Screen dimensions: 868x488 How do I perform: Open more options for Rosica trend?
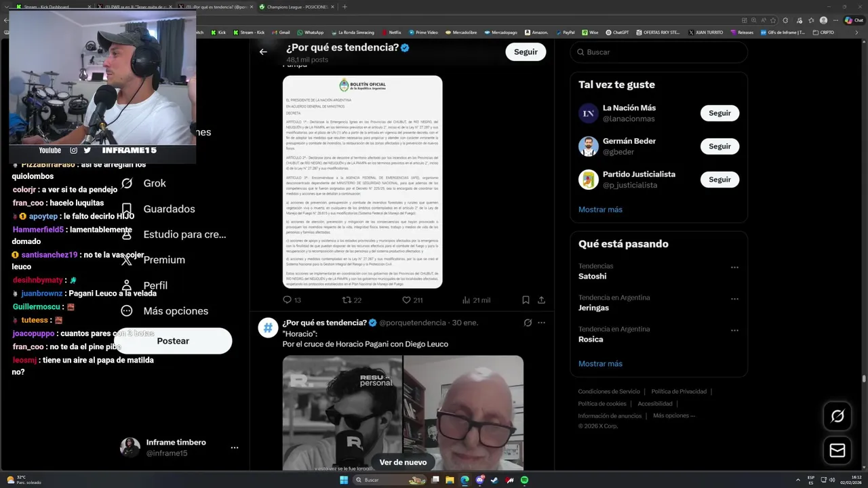tap(734, 330)
